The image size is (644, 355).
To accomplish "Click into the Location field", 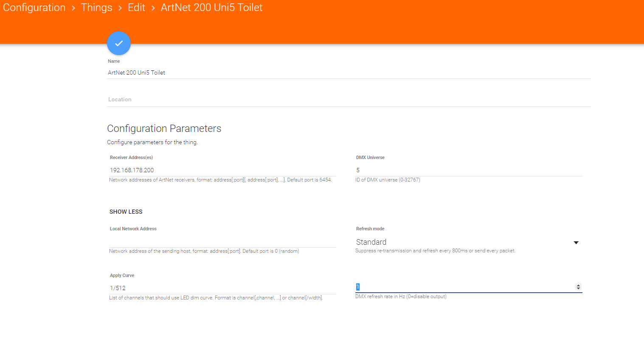I will pos(348,100).
